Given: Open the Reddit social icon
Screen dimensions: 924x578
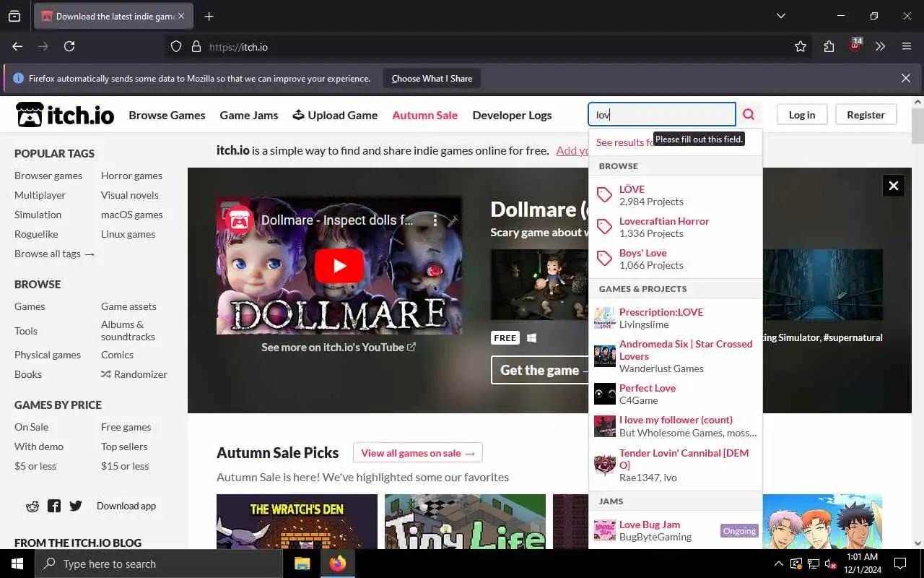Looking at the screenshot, I should (32, 506).
